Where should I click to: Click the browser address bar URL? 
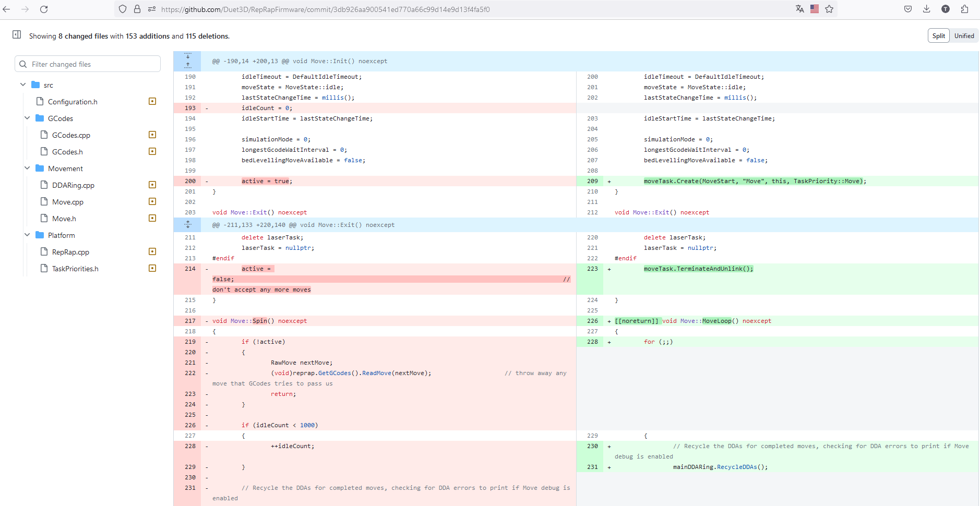(326, 9)
